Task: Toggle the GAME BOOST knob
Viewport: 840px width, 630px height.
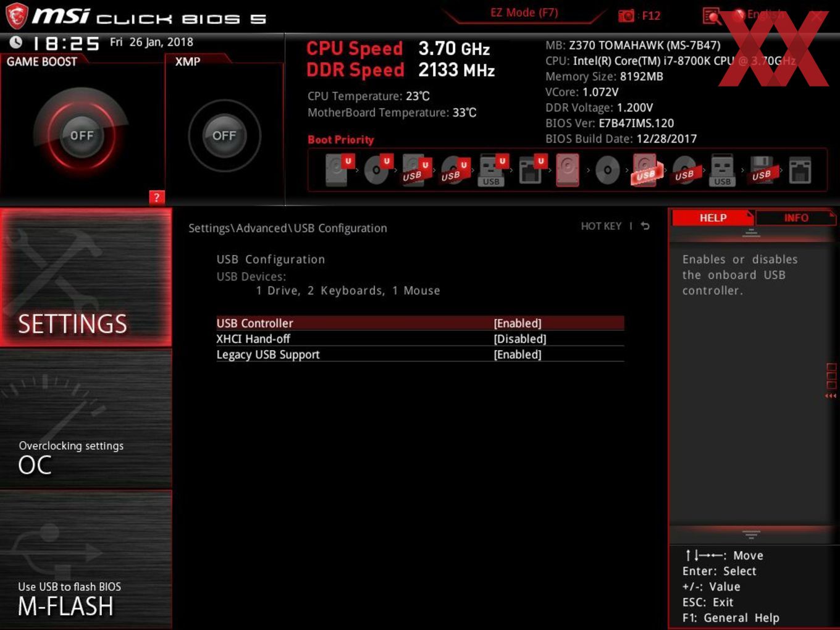Action: tap(81, 135)
